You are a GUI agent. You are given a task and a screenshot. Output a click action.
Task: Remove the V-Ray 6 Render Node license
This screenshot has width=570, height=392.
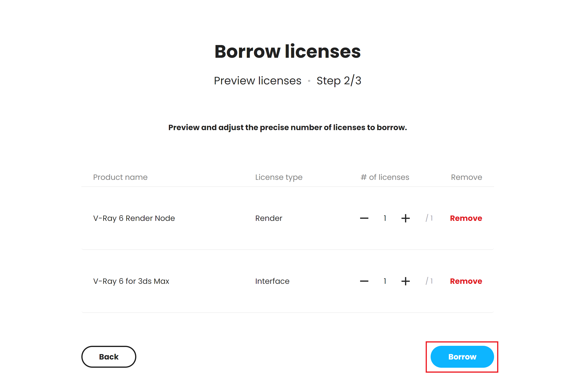click(466, 218)
